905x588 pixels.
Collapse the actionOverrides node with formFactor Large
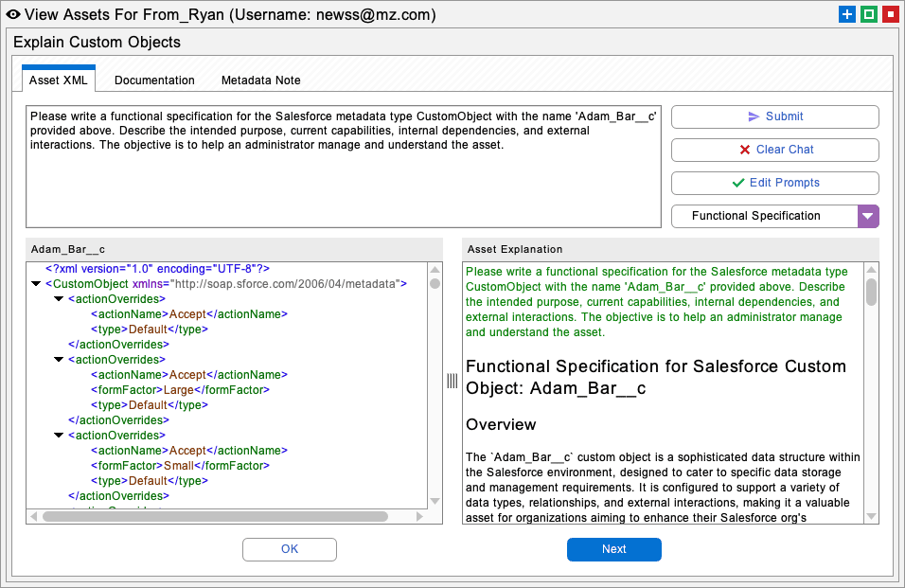pos(59,360)
